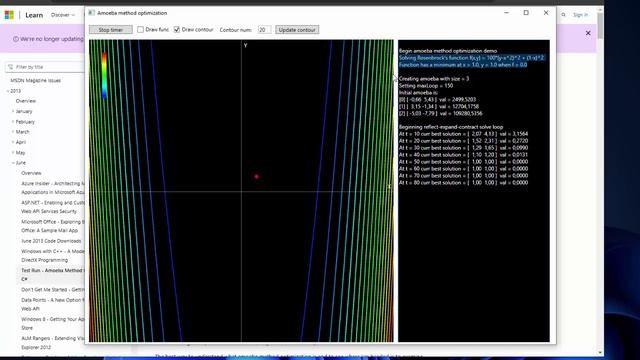Open Windows 8 Store article in sidebar

pyautogui.click(x=53, y=324)
